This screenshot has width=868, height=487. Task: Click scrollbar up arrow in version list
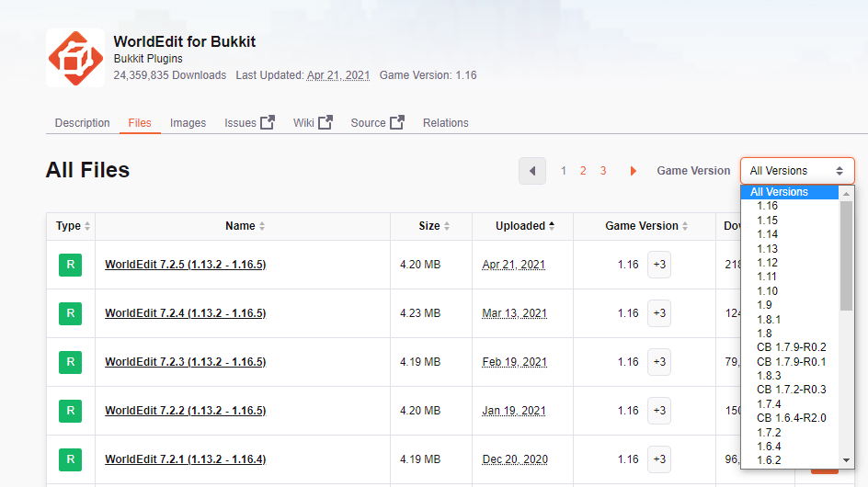tap(846, 193)
